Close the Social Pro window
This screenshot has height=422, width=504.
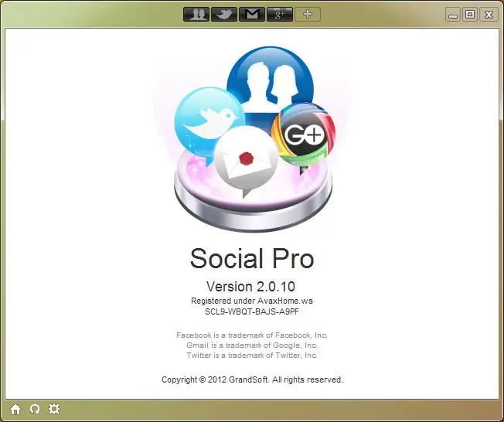pyautogui.click(x=489, y=15)
